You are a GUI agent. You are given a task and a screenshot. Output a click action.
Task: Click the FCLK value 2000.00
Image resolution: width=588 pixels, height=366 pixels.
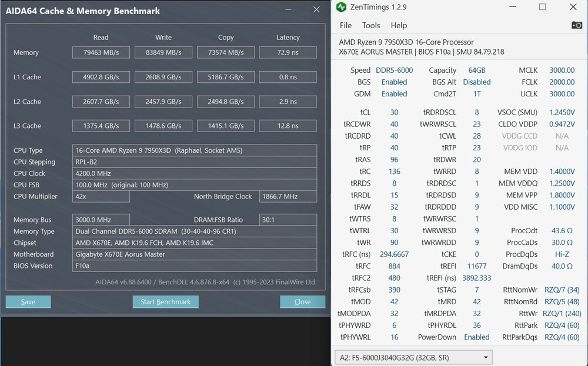[562, 82]
